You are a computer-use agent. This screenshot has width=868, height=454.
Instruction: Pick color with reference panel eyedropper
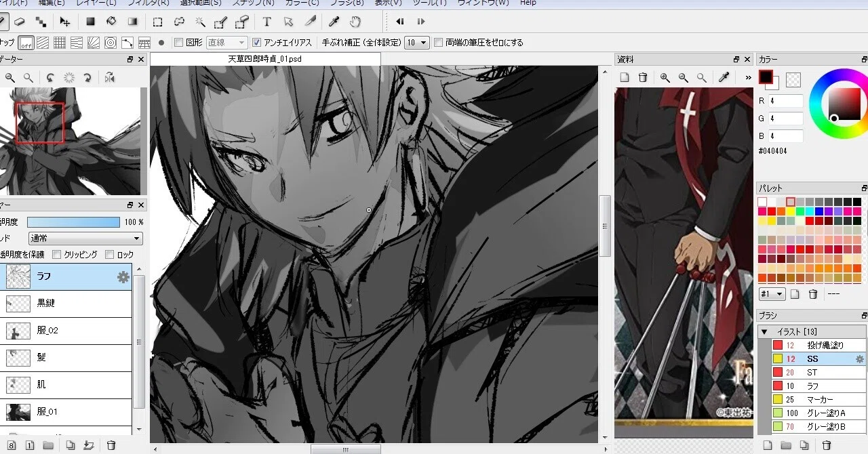[724, 78]
